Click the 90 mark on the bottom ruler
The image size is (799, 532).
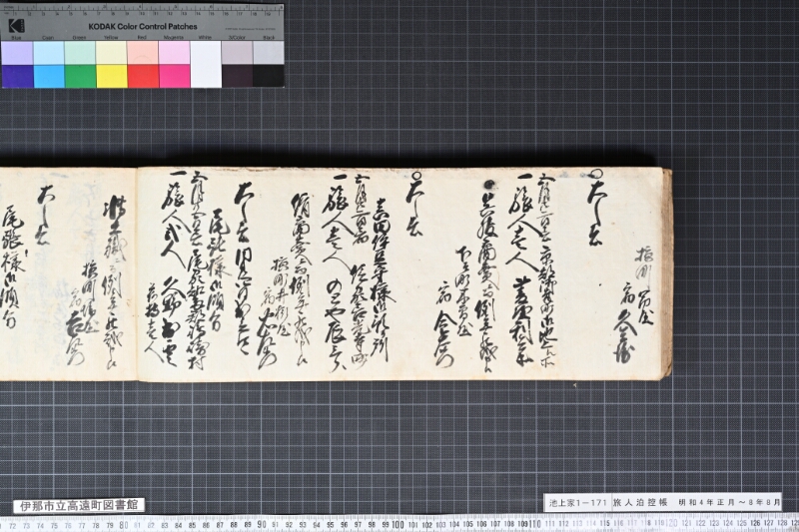262,524
